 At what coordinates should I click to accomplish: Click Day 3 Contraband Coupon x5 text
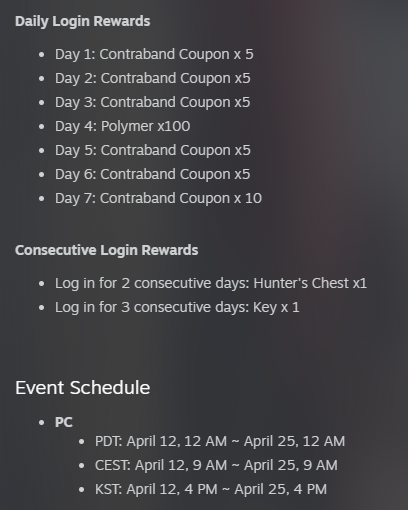[x=153, y=102]
